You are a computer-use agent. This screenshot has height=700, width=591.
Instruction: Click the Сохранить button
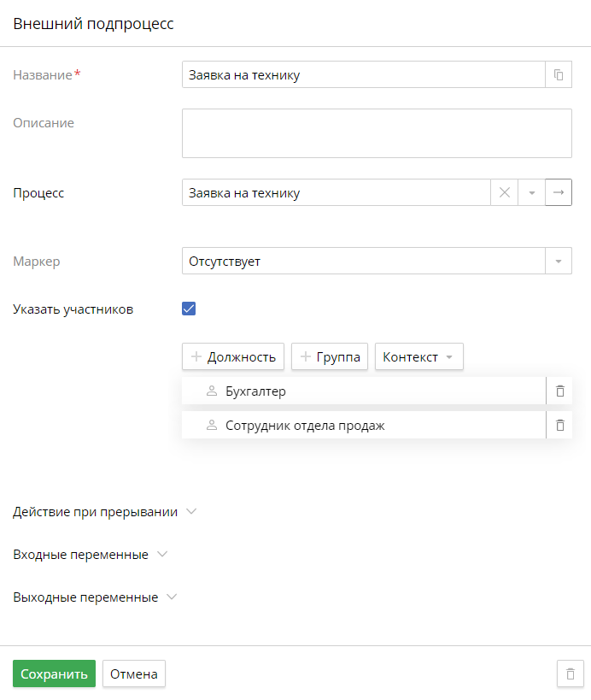click(54, 674)
